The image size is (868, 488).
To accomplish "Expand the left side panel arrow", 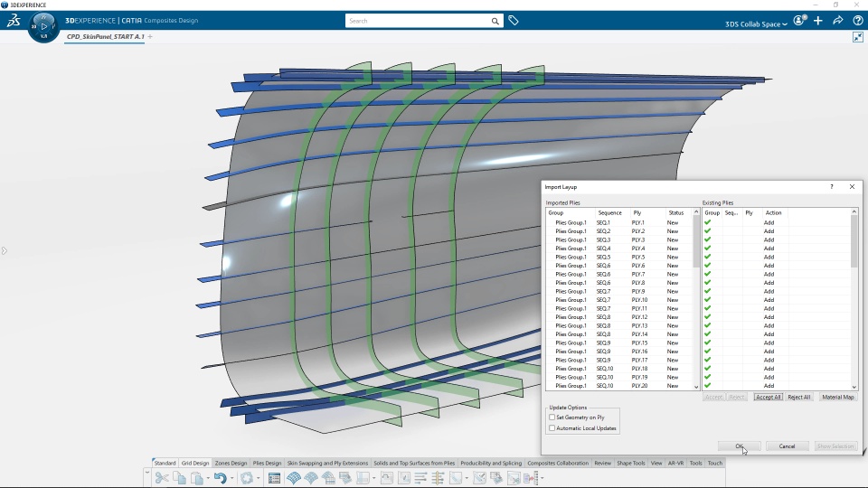I will point(5,250).
